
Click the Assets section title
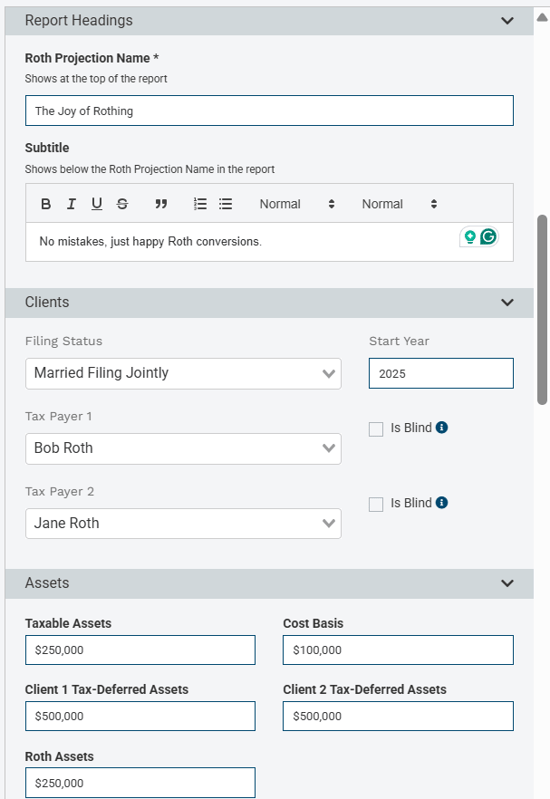(47, 583)
